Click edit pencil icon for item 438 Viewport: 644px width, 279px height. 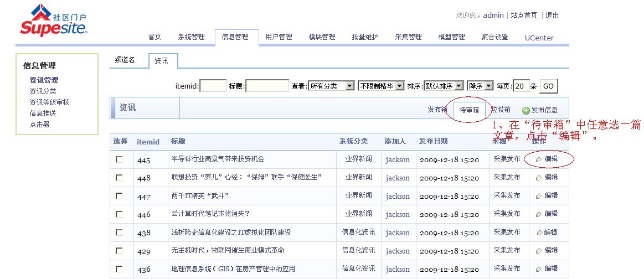point(538,232)
